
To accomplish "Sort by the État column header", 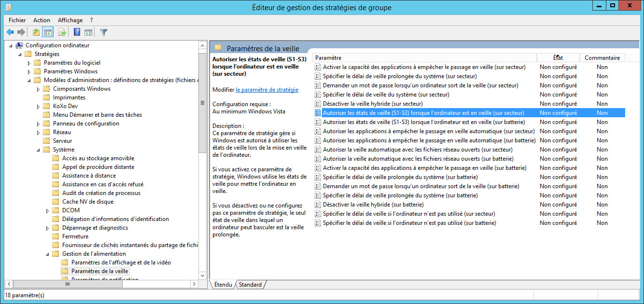I will (x=559, y=58).
